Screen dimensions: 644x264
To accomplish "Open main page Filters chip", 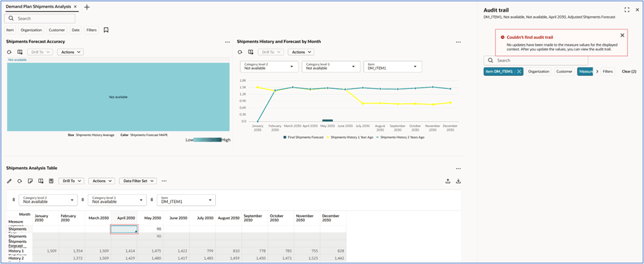I will click(x=92, y=30).
